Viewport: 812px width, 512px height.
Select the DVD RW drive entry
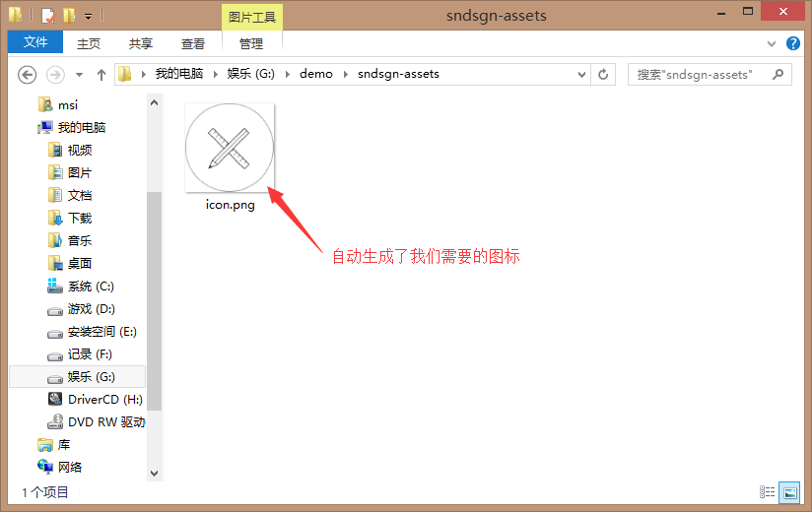point(106,422)
